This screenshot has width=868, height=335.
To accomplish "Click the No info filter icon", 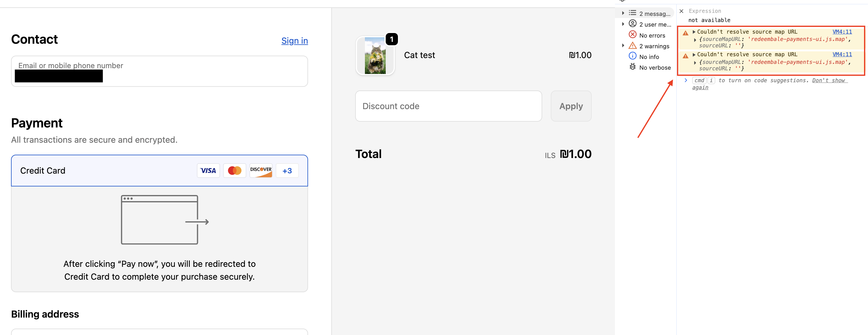I will pos(632,56).
